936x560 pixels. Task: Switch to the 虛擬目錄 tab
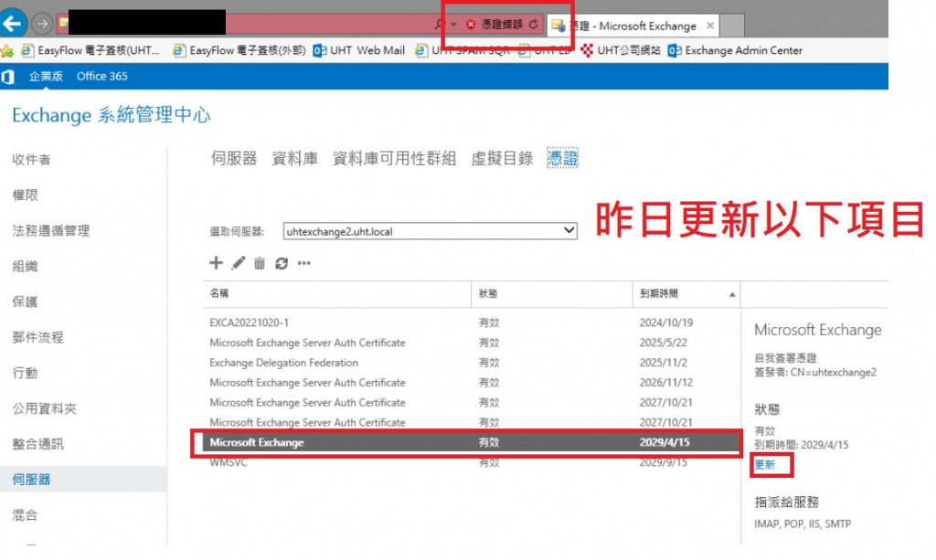(x=502, y=158)
